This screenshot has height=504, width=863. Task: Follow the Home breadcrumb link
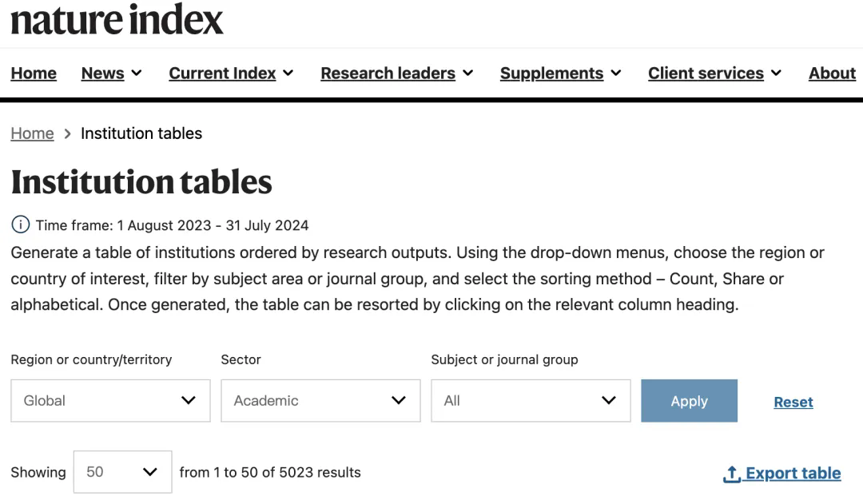point(32,133)
